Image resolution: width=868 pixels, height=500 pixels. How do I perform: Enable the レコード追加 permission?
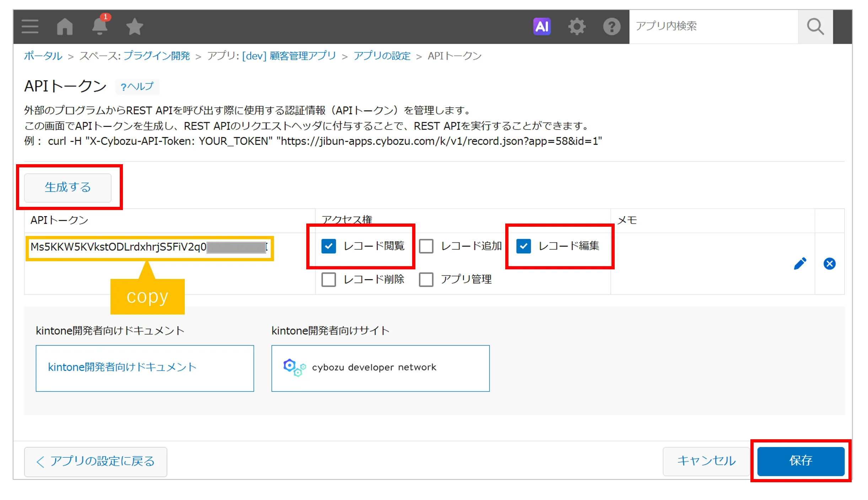coord(426,246)
